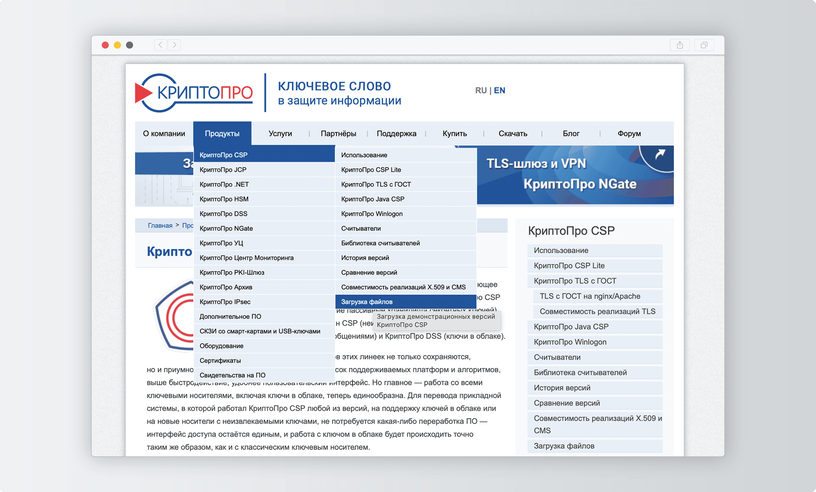Open Совместимость реализаций TLS sidebar link
Screen dimensions: 816x492
coord(598,311)
